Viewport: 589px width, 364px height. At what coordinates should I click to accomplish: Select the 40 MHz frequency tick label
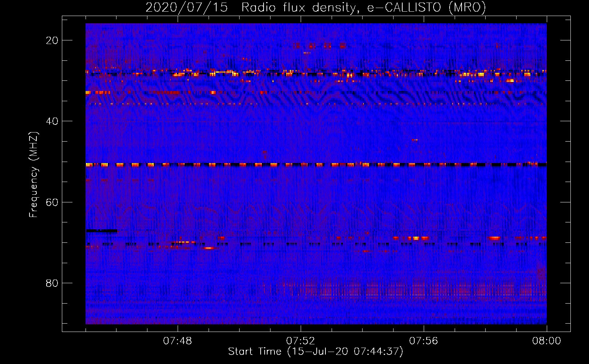[52, 121]
